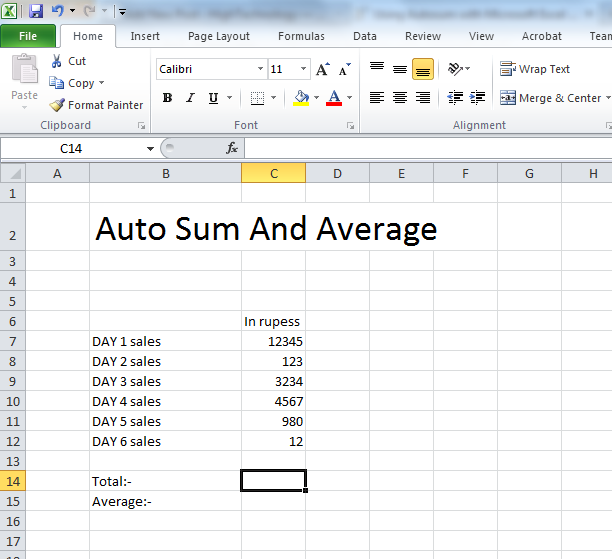The image size is (612, 559).
Task: Click the 'Average:-' cell
Action: (165, 501)
